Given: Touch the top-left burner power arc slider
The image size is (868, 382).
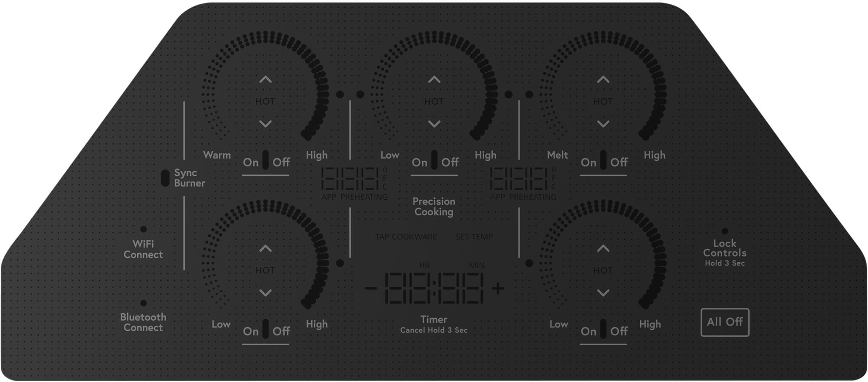Looking at the screenshot, I should tap(265, 85).
